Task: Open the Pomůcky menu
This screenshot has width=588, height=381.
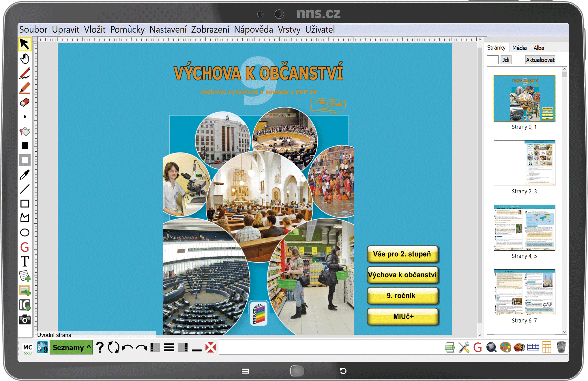Action: pyautogui.click(x=127, y=30)
